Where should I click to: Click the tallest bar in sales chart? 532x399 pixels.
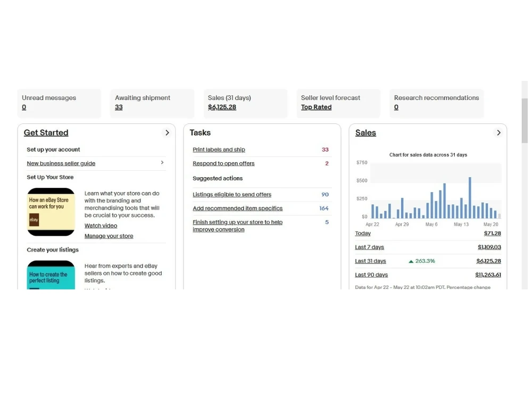coord(470,198)
